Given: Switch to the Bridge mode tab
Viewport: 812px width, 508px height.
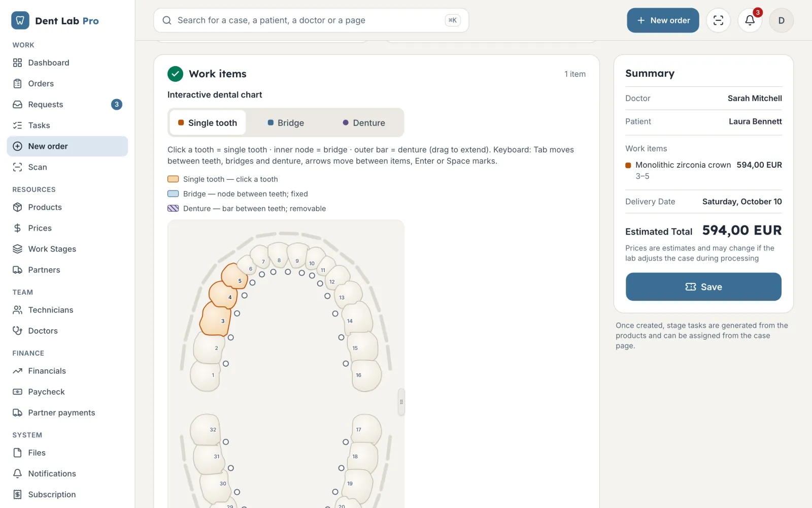Looking at the screenshot, I should click(x=286, y=122).
